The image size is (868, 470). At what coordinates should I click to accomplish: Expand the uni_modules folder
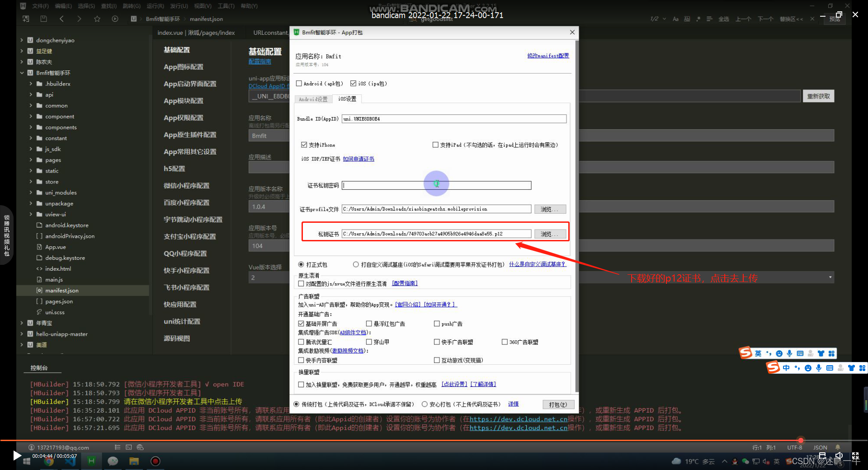[31, 193]
